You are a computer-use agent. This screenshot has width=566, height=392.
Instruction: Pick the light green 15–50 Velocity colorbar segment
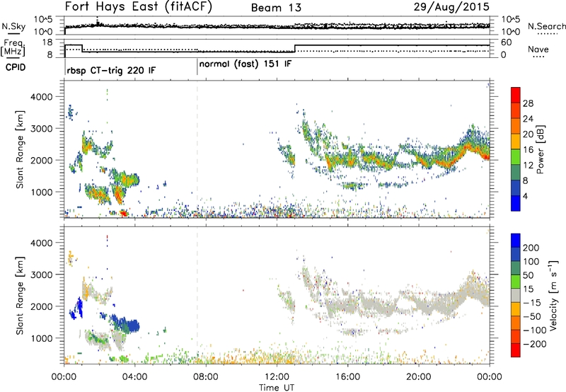[516, 282]
